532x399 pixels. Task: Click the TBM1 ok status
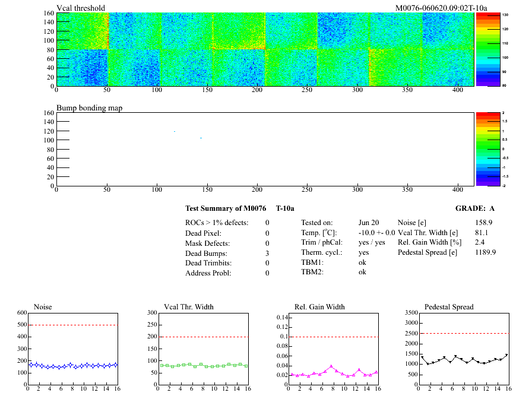click(363, 262)
